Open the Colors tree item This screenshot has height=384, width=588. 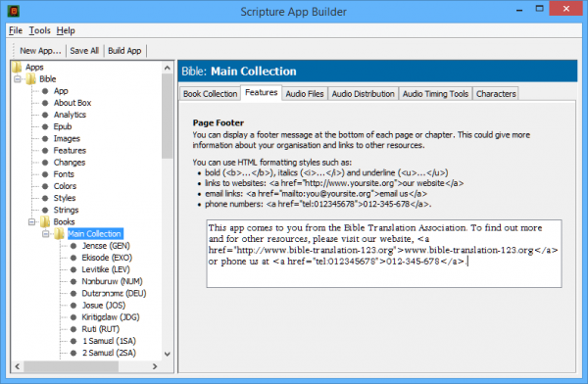pos(65,186)
